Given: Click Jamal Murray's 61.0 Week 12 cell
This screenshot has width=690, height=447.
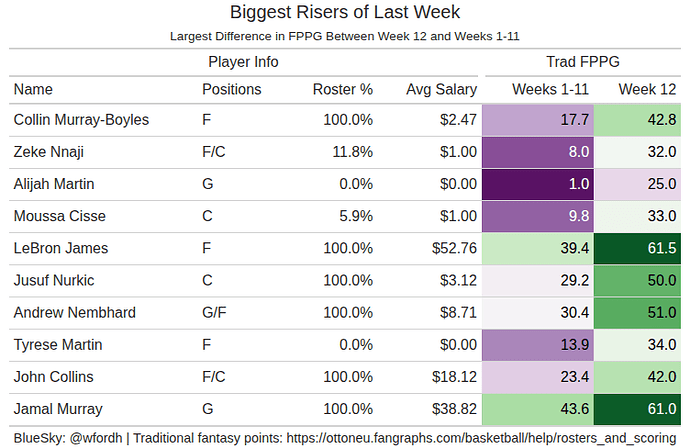Looking at the screenshot, I should pos(638,409).
